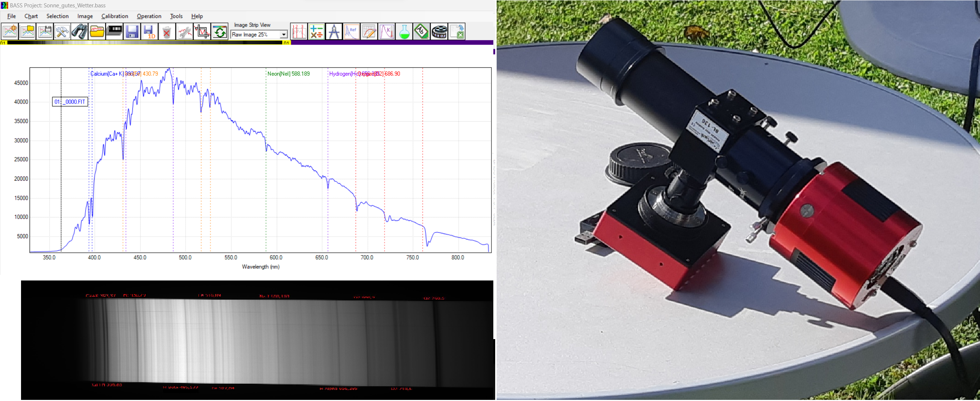
Task: Click the grayscale image strip preview bar
Action: click(x=145, y=43)
